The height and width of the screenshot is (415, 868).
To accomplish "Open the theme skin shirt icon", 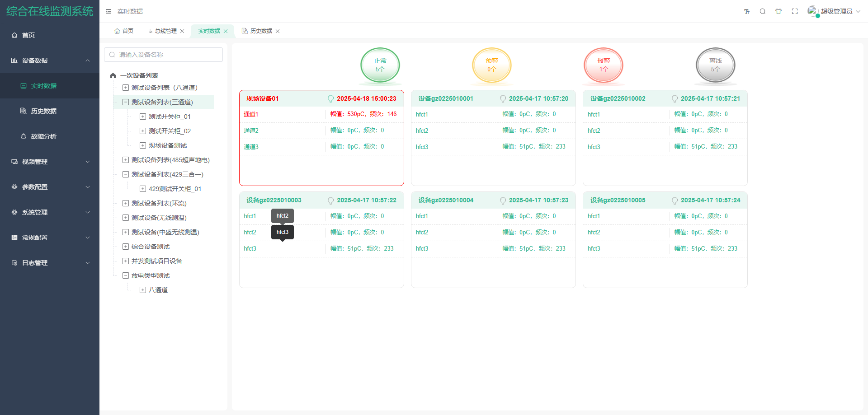I will click(x=778, y=11).
